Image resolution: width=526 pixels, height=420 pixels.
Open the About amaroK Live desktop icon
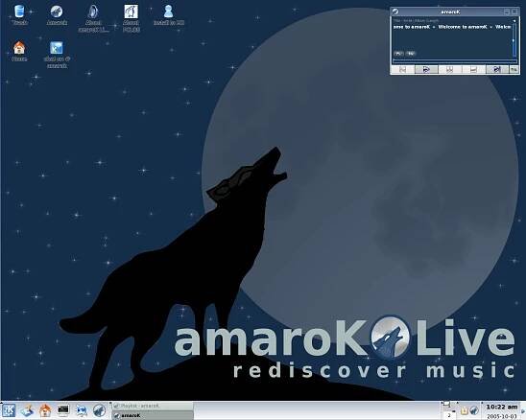tap(93, 12)
